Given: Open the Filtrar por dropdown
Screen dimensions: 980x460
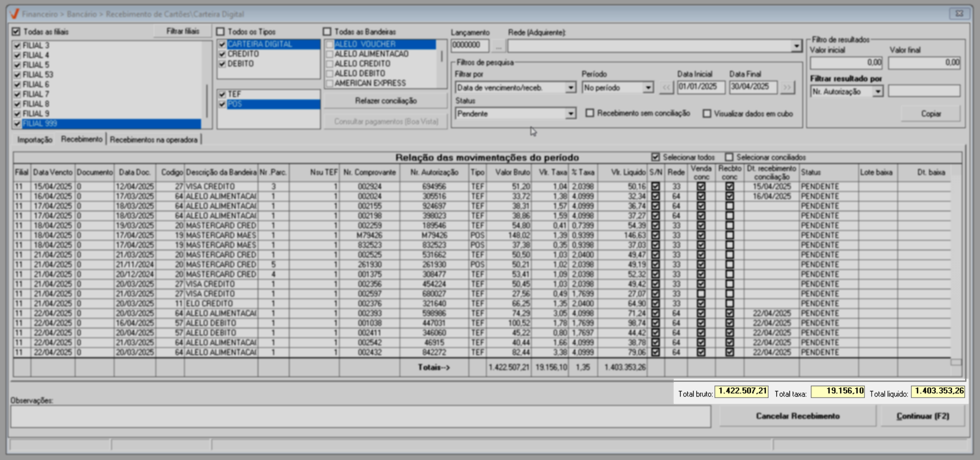Looking at the screenshot, I should coord(571,87).
